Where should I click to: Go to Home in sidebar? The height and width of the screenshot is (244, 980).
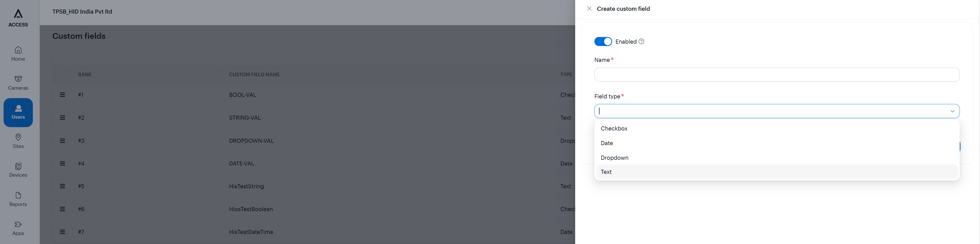click(18, 54)
